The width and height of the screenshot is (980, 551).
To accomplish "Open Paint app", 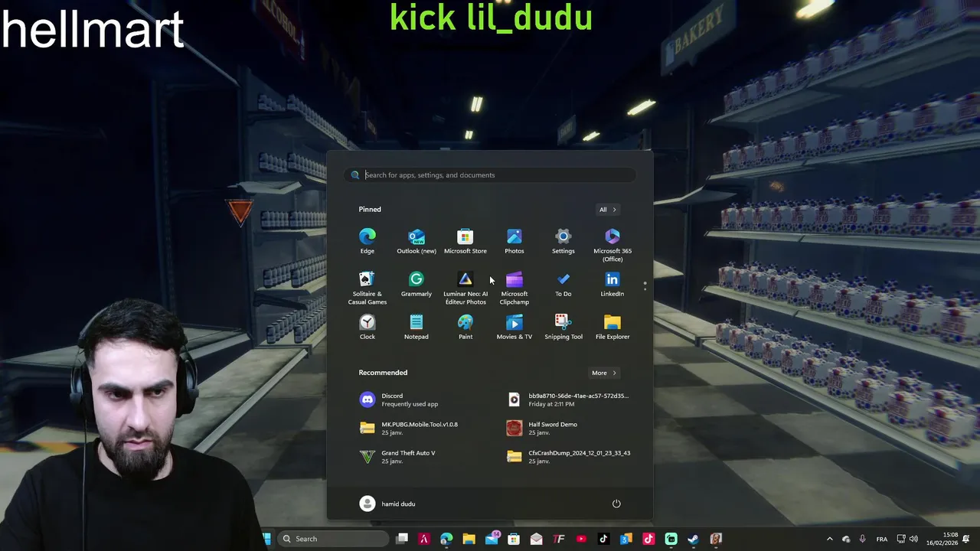I will click(465, 328).
